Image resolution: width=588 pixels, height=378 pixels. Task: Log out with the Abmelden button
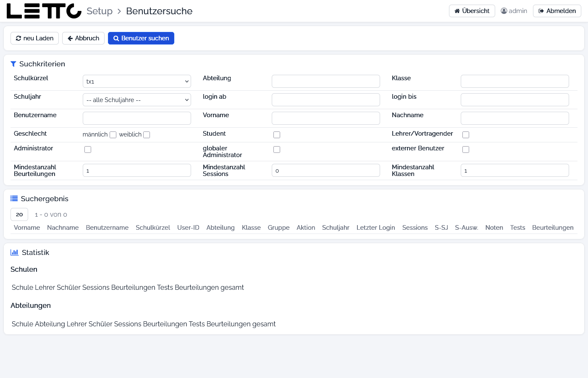[x=557, y=11]
